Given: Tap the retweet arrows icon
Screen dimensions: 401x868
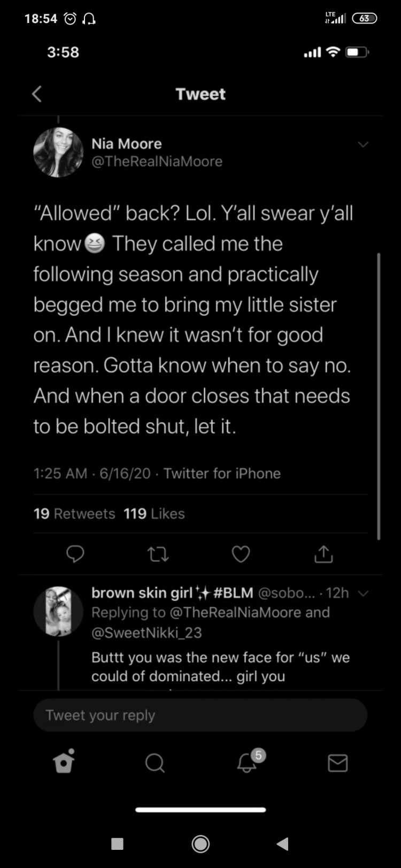Looking at the screenshot, I should click(x=158, y=554).
